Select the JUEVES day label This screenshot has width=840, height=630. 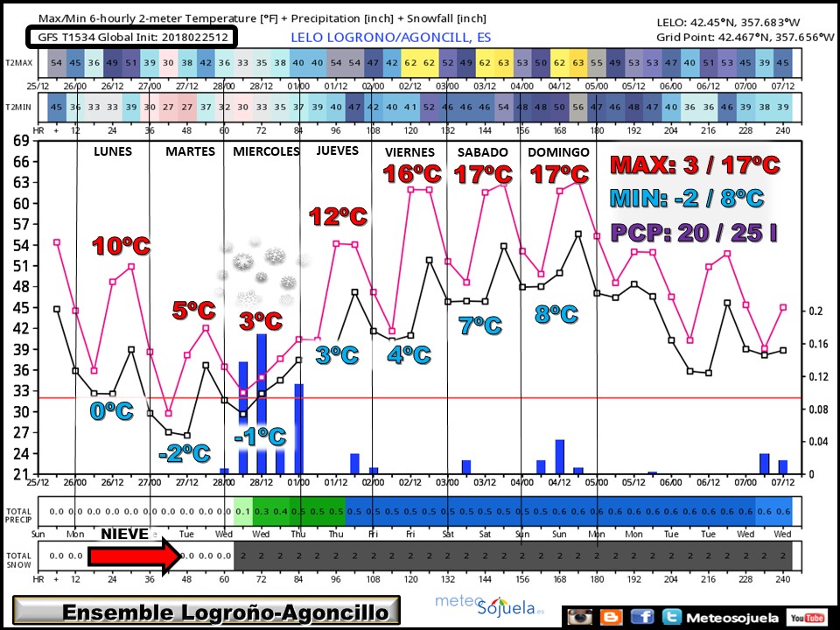[x=337, y=150]
